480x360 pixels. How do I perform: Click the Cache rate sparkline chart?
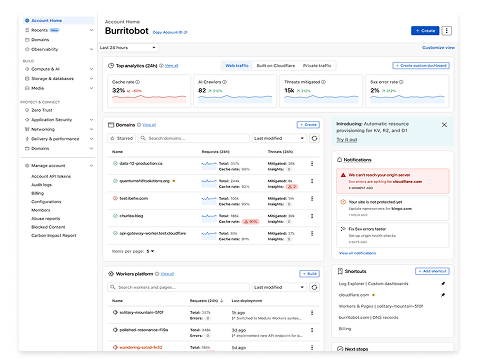[x=149, y=99]
